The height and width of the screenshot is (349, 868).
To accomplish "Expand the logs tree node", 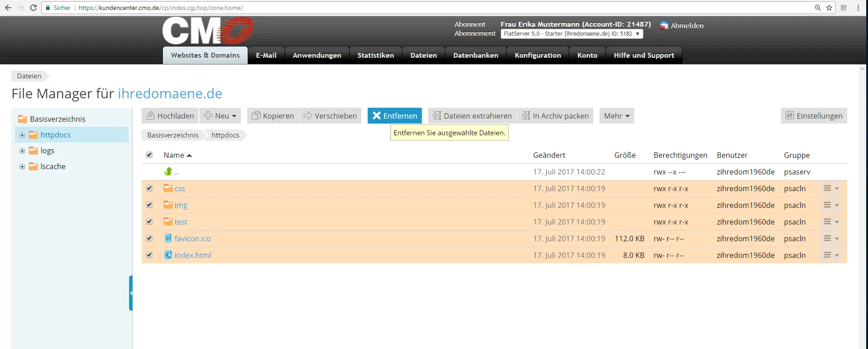I will 22,151.
